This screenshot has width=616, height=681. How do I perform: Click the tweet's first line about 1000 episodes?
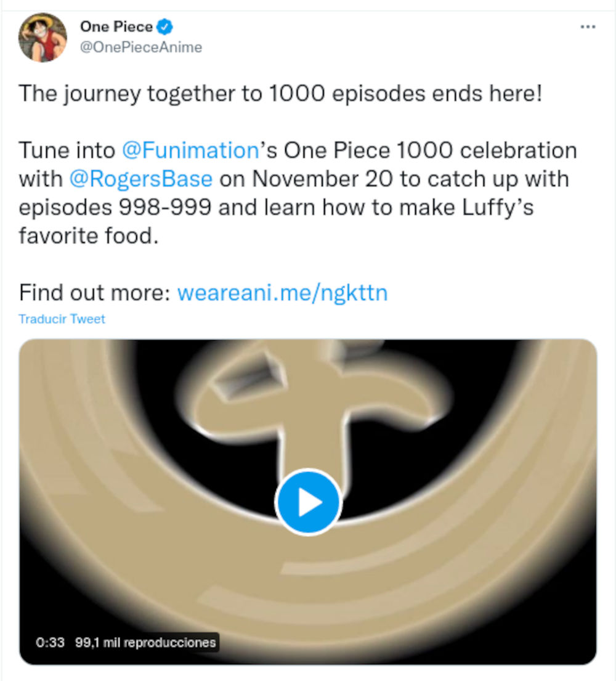tap(280, 94)
